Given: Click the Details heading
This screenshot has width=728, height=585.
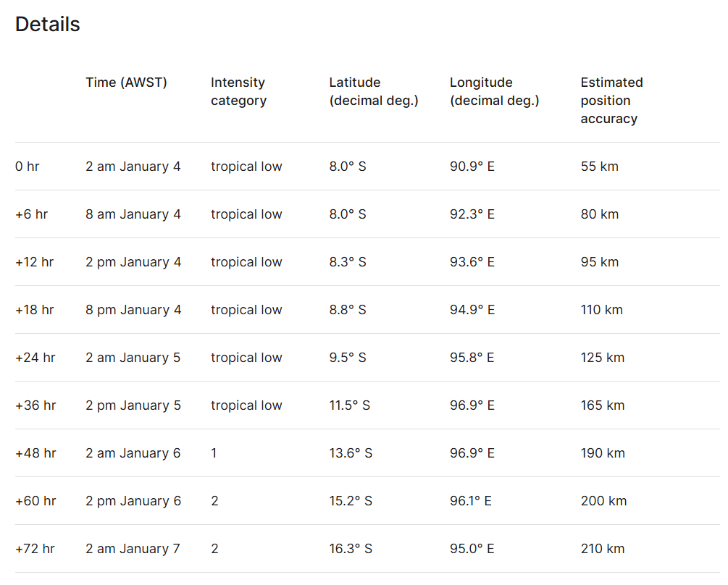Looking at the screenshot, I should tap(47, 25).
